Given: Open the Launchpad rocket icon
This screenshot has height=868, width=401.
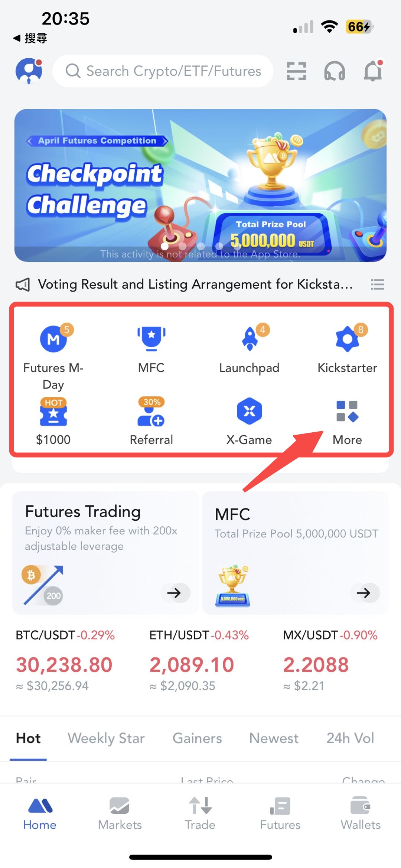Looking at the screenshot, I should (250, 338).
